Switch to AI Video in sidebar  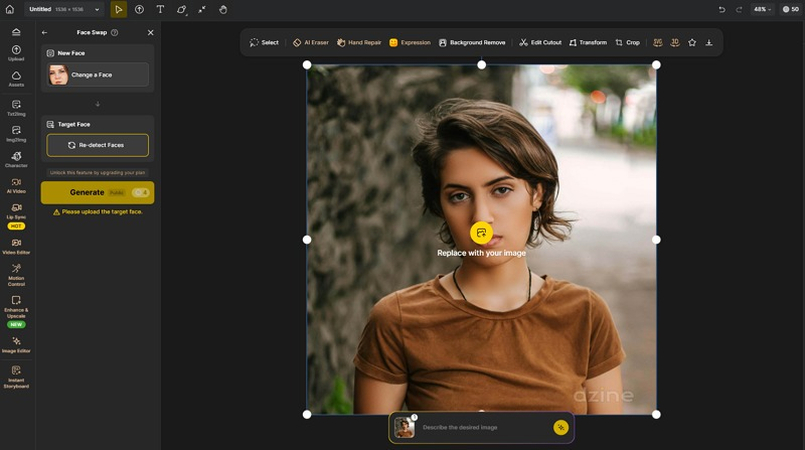coord(16,185)
